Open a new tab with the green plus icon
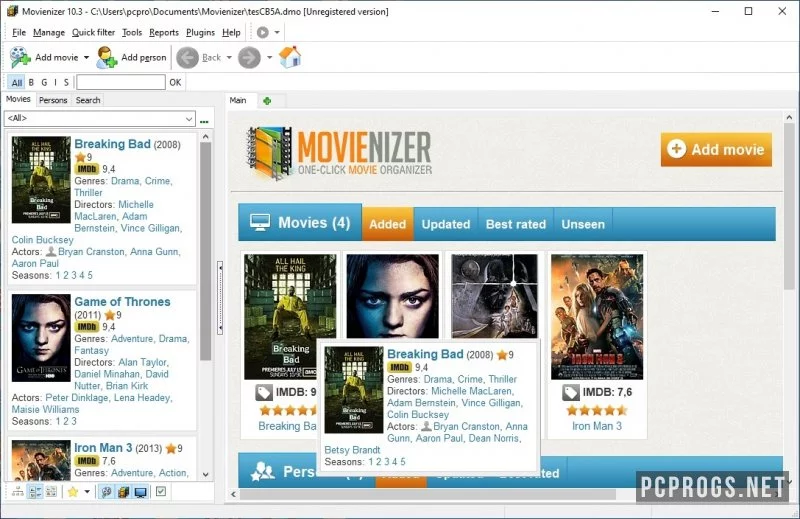This screenshot has width=800, height=519. click(267, 101)
